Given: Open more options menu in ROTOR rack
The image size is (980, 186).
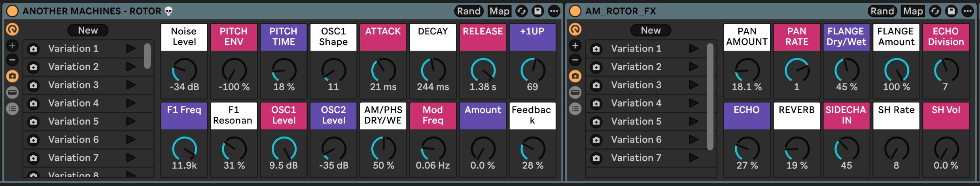Looking at the screenshot, I should pyautogui.click(x=554, y=11).
